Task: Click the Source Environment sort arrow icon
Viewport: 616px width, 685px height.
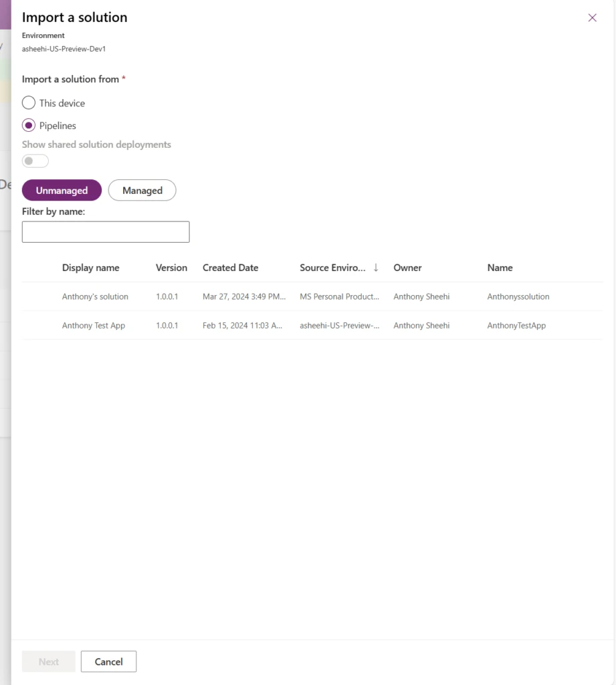Action: (x=376, y=268)
